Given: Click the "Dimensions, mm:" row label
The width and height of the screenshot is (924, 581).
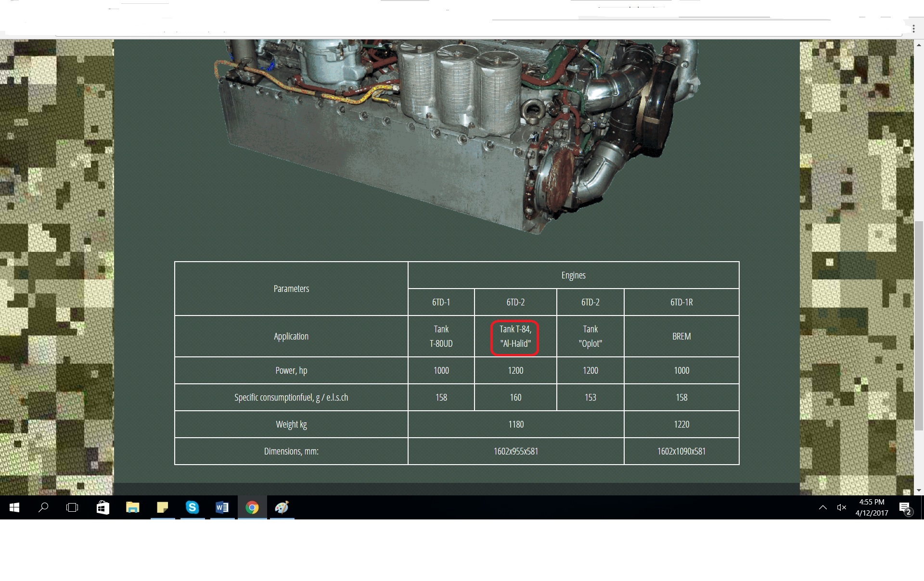Looking at the screenshot, I should (291, 451).
